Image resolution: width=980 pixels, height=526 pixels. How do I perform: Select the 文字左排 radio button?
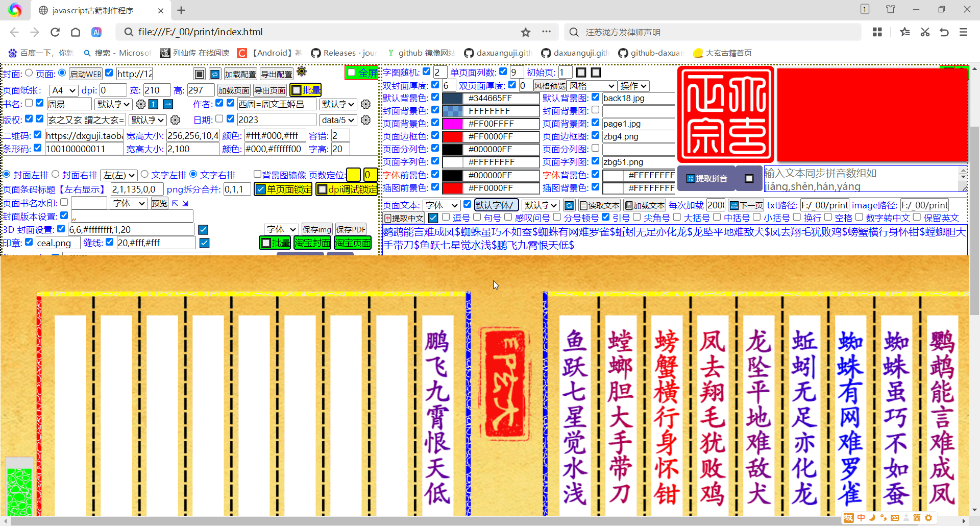click(145, 174)
